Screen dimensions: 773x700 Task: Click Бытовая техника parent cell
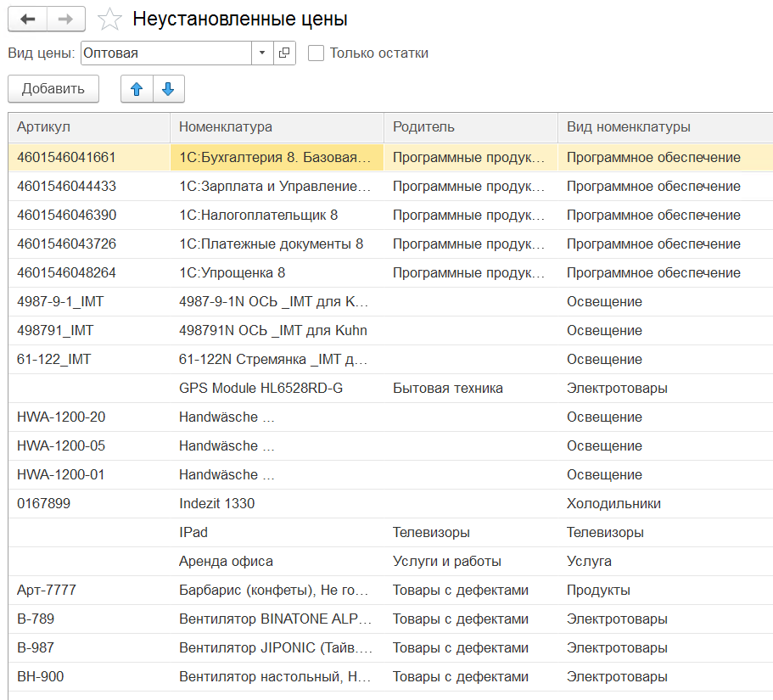(471, 388)
